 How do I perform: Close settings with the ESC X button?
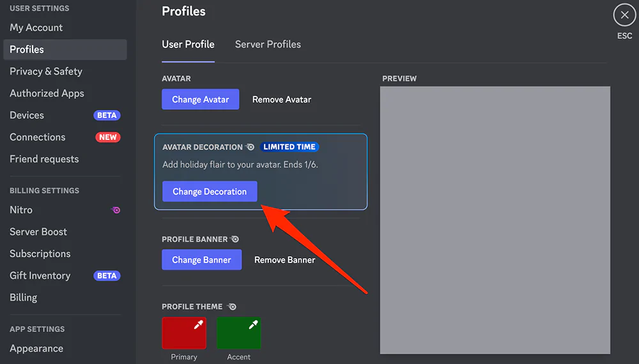coord(624,15)
